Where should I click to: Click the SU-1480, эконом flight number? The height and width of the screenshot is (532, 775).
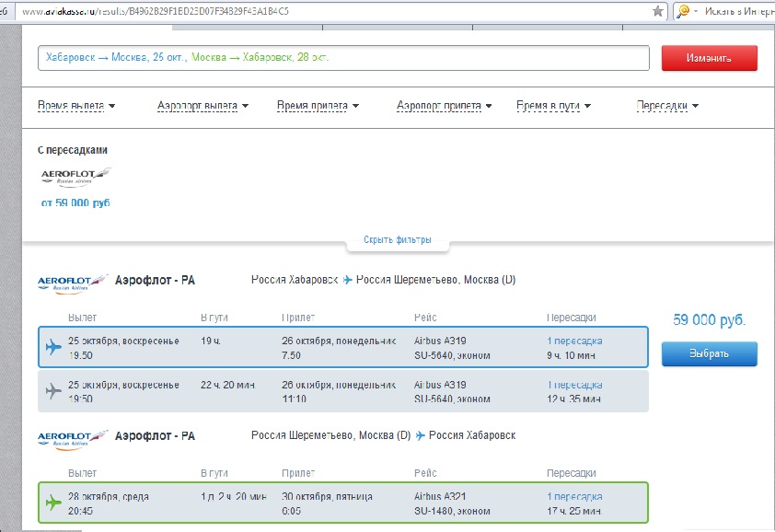pos(452,511)
